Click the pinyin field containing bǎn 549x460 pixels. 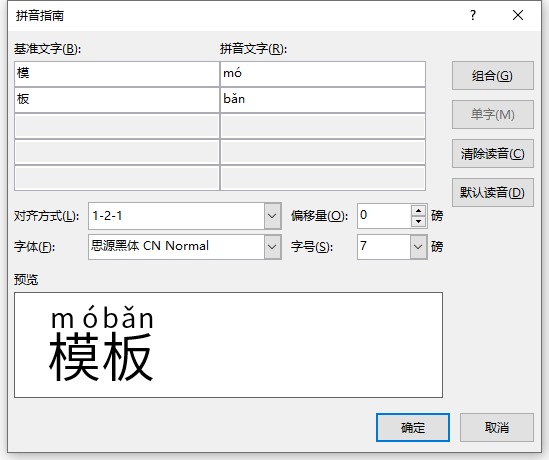323,100
